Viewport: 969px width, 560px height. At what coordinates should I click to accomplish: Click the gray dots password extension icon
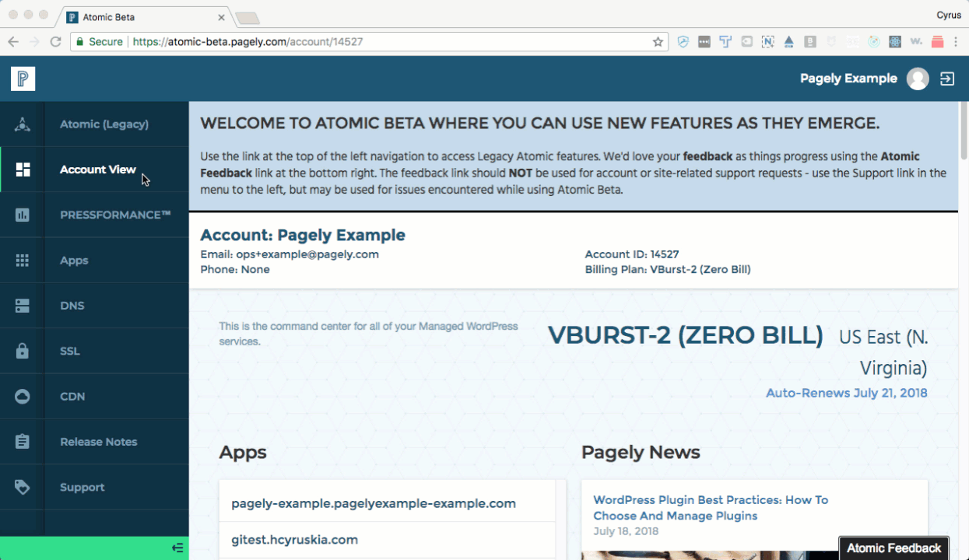[704, 42]
